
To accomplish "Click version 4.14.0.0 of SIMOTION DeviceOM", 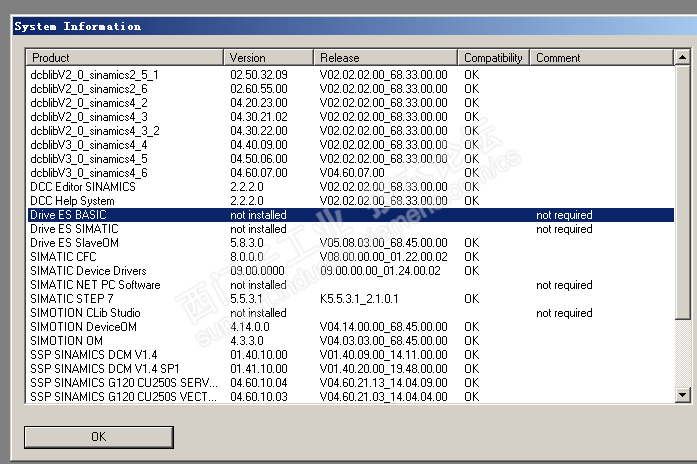I will (250, 327).
